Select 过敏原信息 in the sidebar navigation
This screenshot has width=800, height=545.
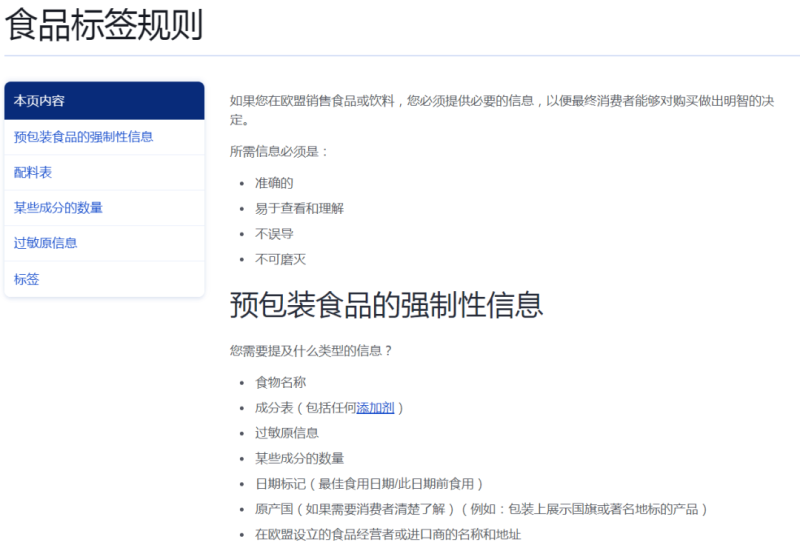click(46, 243)
